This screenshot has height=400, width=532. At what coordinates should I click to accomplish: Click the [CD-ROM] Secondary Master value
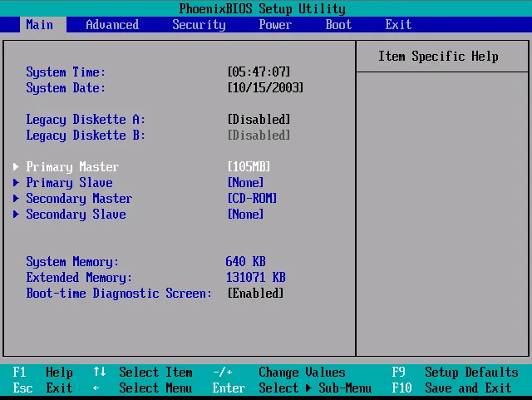[x=252, y=198]
